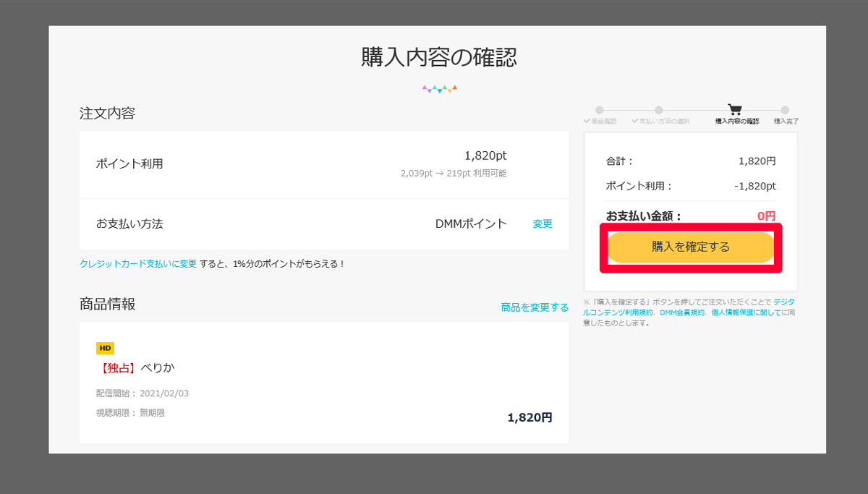Click the yellow HD badge
Viewport: 868px width, 494px height.
click(105, 349)
